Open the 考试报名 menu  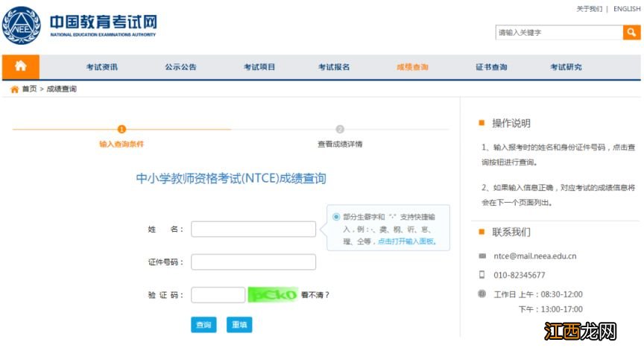[334, 67]
